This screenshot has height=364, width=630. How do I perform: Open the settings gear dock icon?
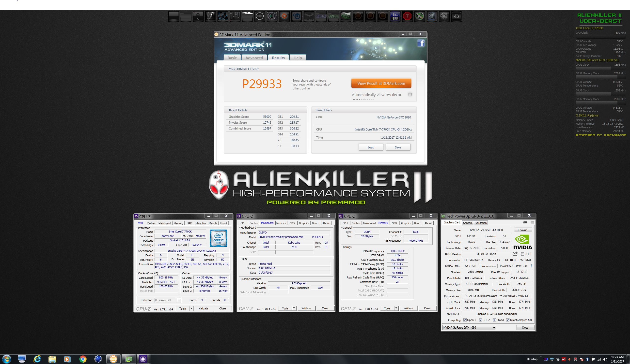pos(444,16)
